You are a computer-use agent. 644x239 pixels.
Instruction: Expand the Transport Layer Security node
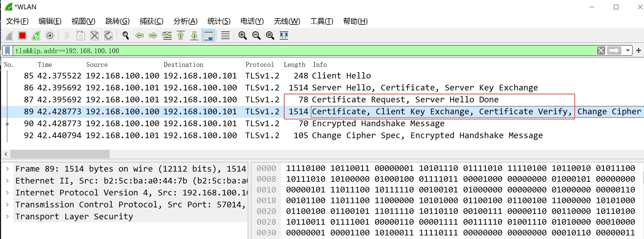tap(7, 217)
